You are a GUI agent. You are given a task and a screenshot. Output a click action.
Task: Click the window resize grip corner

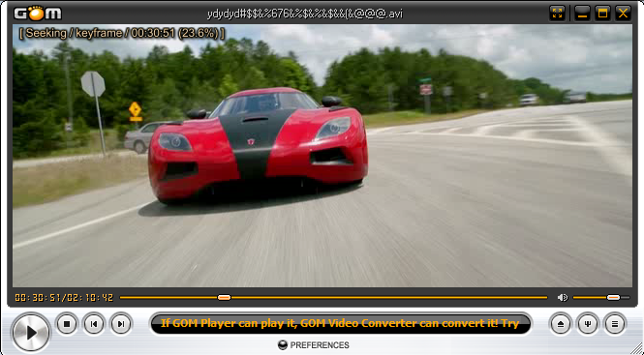point(636,347)
